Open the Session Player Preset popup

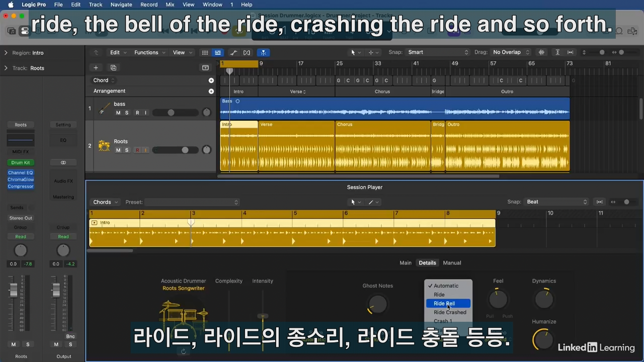(192, 202)
